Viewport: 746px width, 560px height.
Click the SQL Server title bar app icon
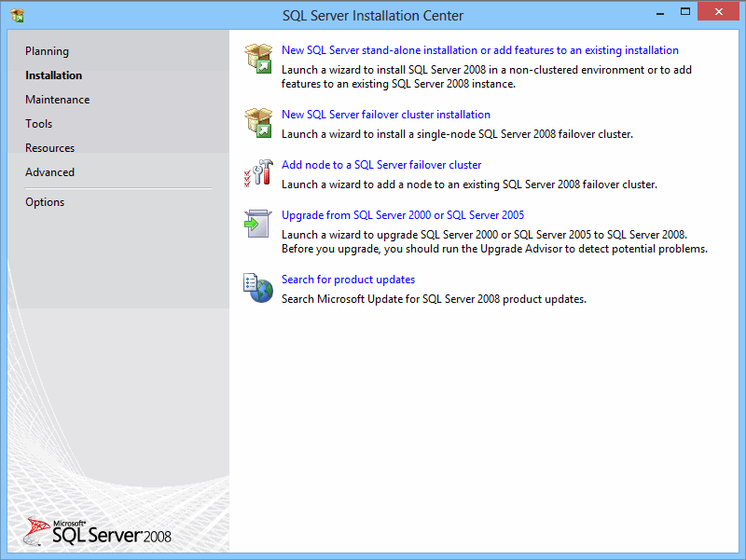[17, 15]
